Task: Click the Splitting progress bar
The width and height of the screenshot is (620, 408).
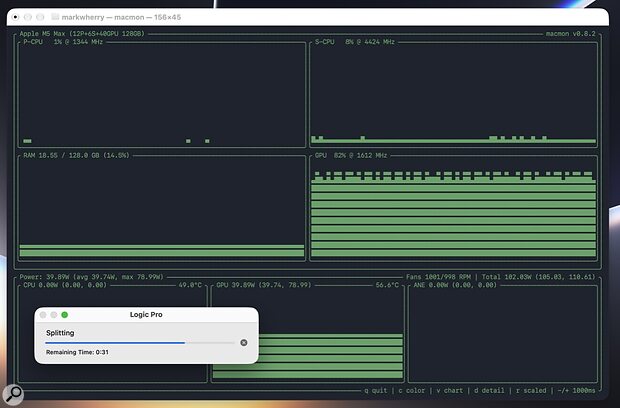Action: 140,343
